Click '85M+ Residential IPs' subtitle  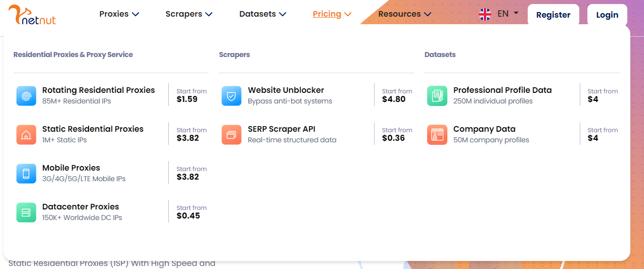(x=77, y=101)
